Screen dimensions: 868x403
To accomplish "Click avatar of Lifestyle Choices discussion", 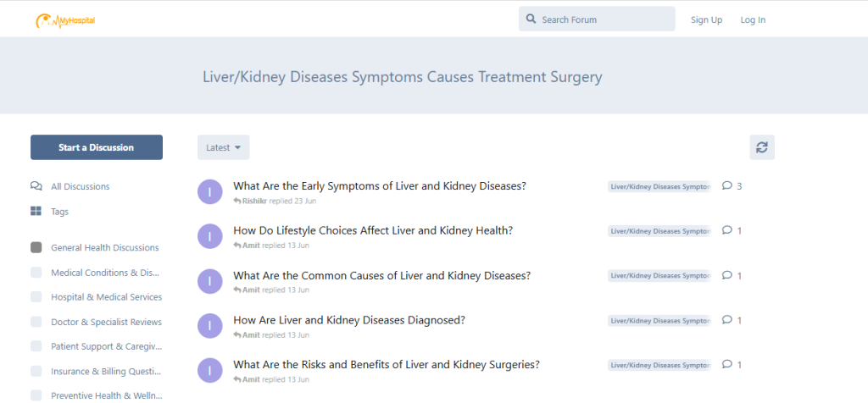I will (x=210, y=236).
